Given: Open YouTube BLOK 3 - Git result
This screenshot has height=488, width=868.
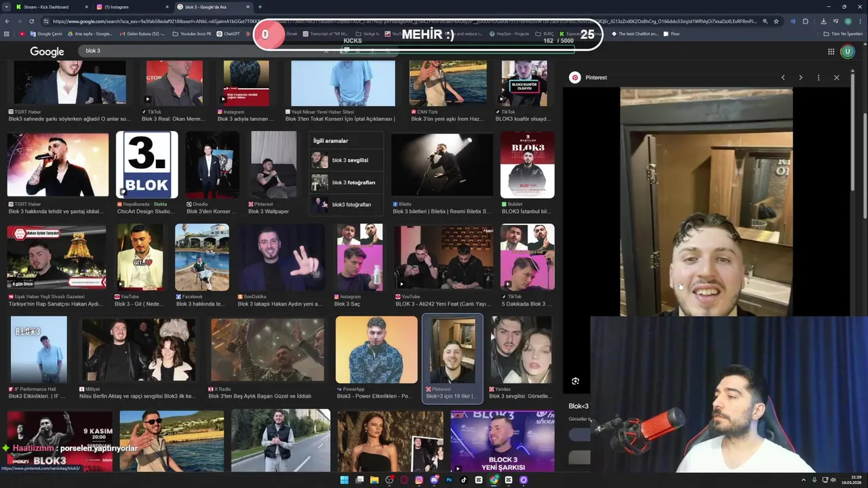Looking at the screenshot, I should [x=140, y=258].
